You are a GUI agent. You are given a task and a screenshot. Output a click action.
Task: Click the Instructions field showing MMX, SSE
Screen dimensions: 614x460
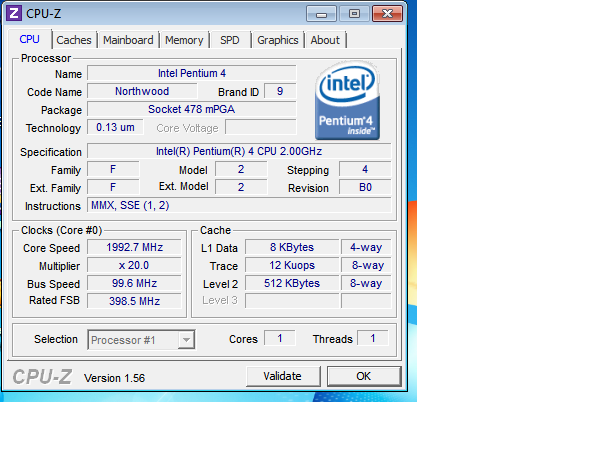pos(239,206)
